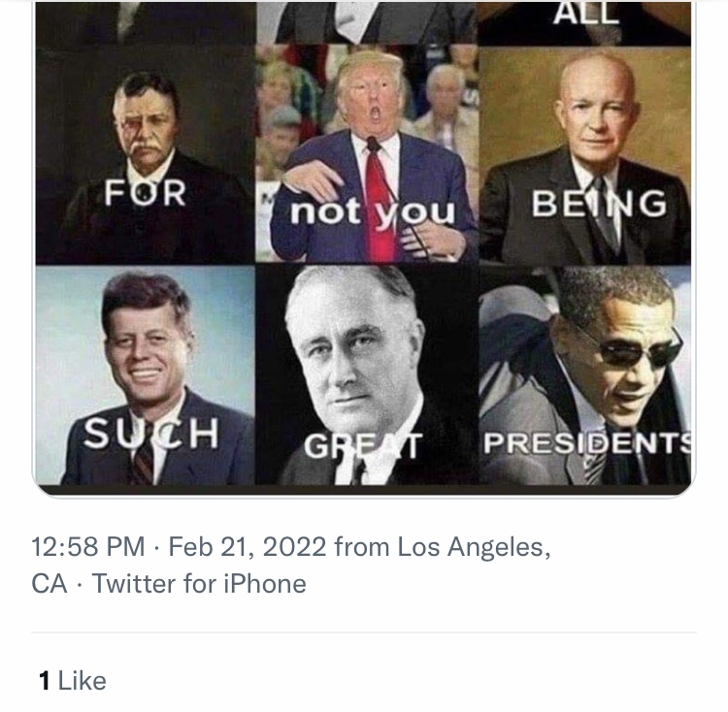This screenshot has height=712, width=728.
Task: Open the 12:58 PM timestamp link
Action: 88,546
